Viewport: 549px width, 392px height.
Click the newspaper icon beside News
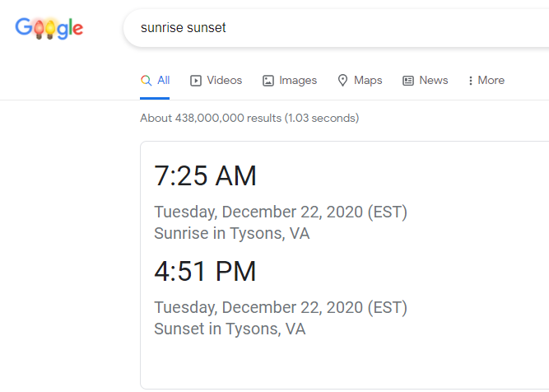click(x=407, y=81)
